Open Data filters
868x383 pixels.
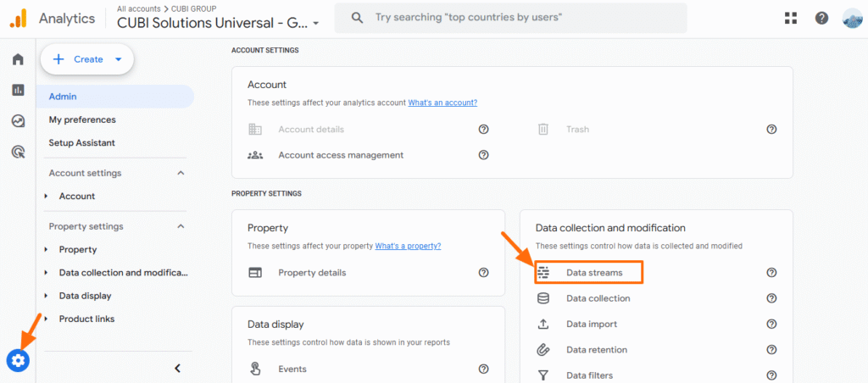(x=590, y=376)
